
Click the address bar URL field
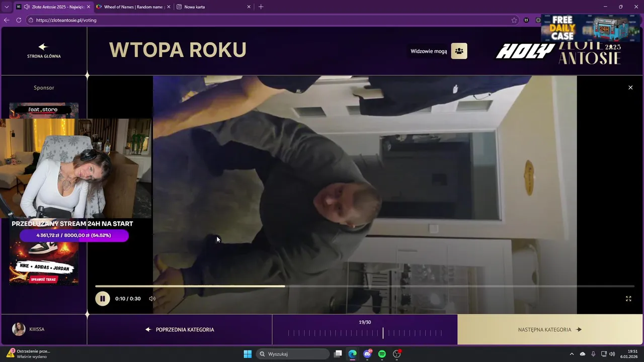tap(272, 20)
